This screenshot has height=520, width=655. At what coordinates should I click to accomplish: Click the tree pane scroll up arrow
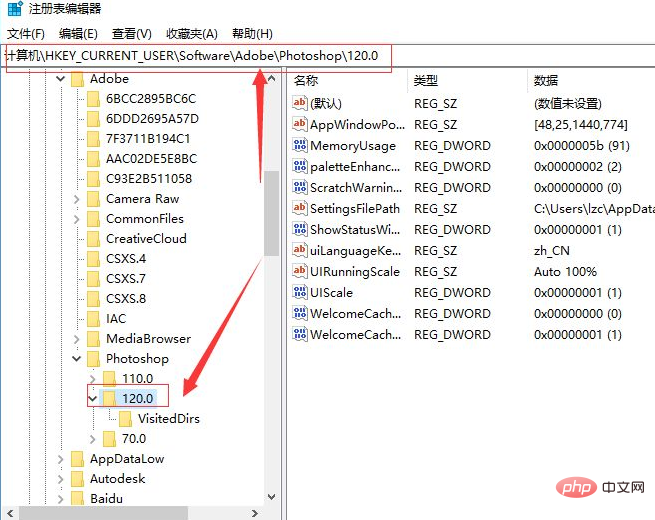pyautogui.click(x=272, y=79)
